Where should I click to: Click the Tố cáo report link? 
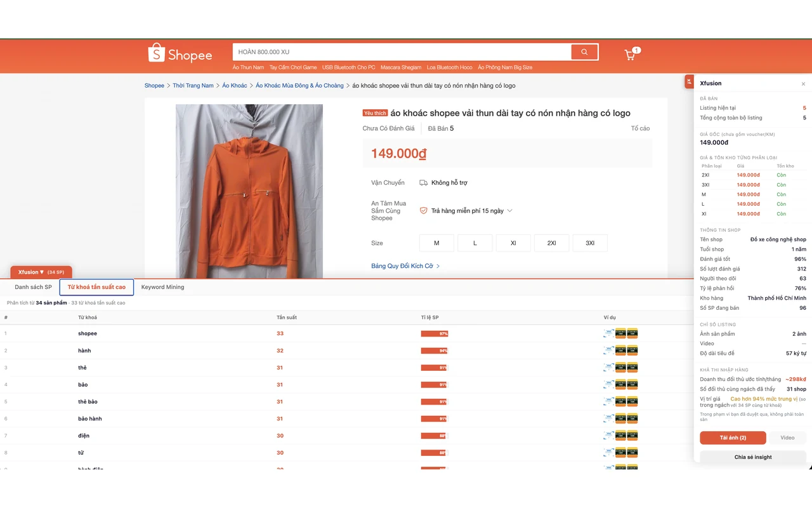(x=640, y=128)
